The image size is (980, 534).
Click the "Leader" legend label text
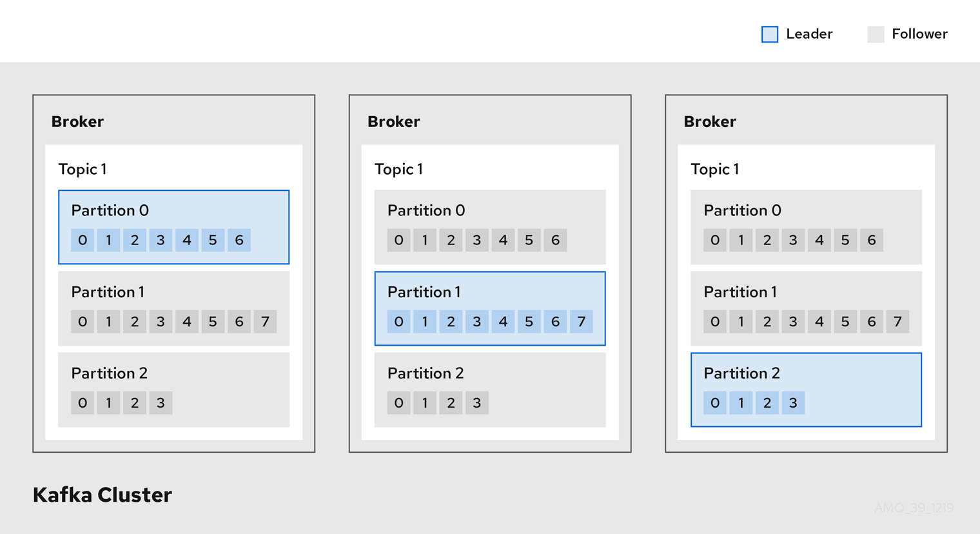[x=809, y=34]
